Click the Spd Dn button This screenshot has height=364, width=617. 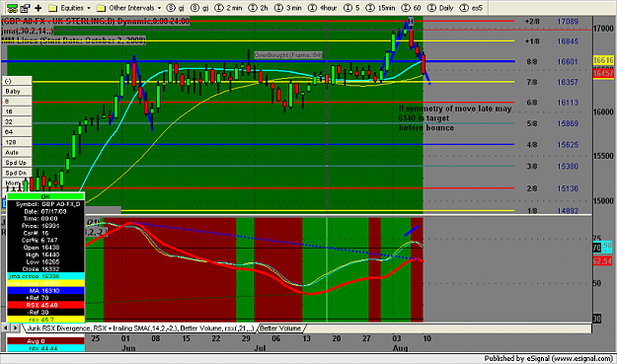pos(17,173)
